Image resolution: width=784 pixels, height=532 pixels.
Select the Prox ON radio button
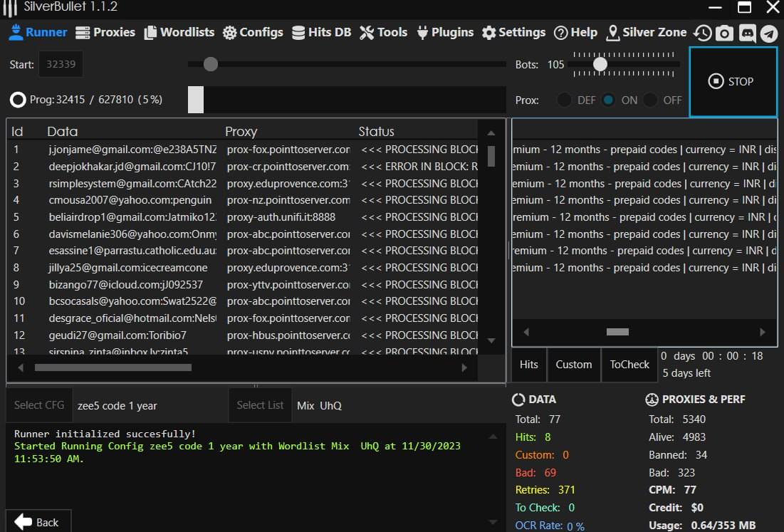click(608, 100)
